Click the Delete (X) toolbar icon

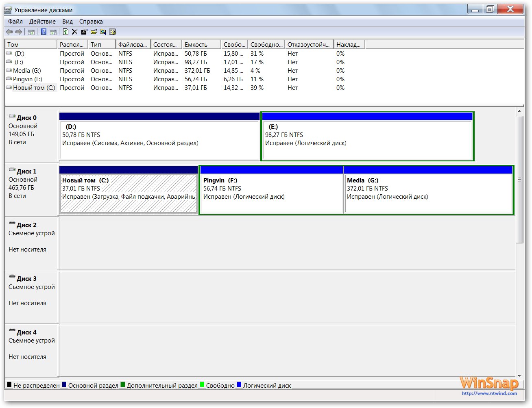(x=75, y=32)
